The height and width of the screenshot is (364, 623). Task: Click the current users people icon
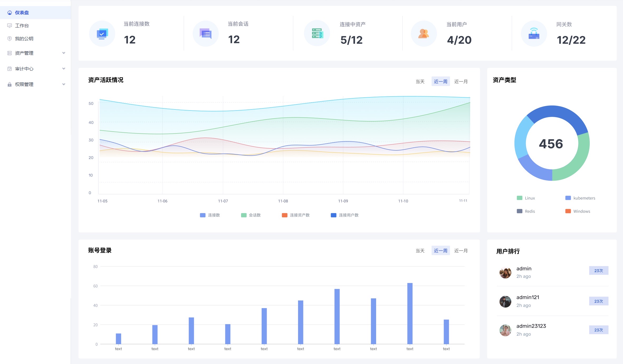coord(424,34)
